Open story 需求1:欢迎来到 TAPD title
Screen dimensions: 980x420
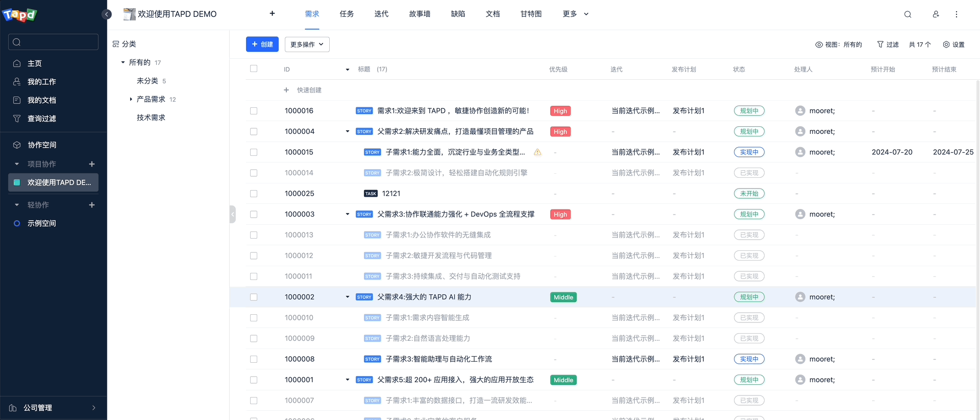click(x=453, y=111)
